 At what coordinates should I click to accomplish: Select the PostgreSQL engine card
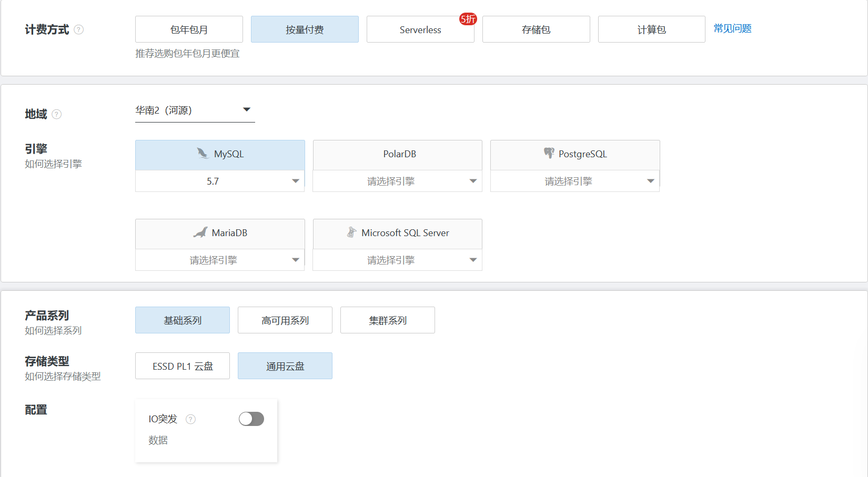pos(575,155)
